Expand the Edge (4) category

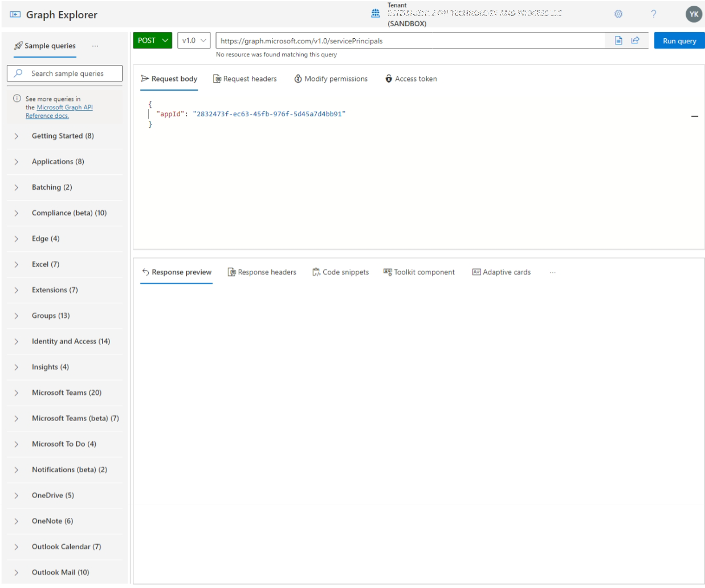(x=64, y=239)
